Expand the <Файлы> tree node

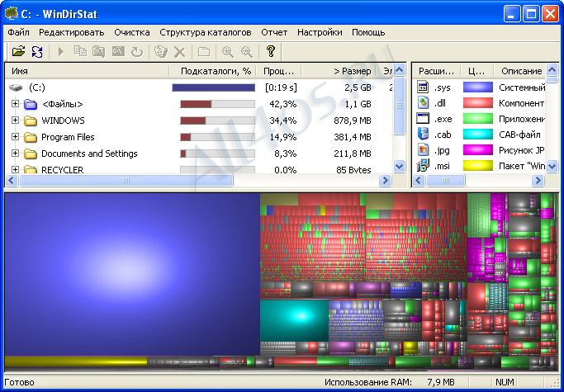15,104
